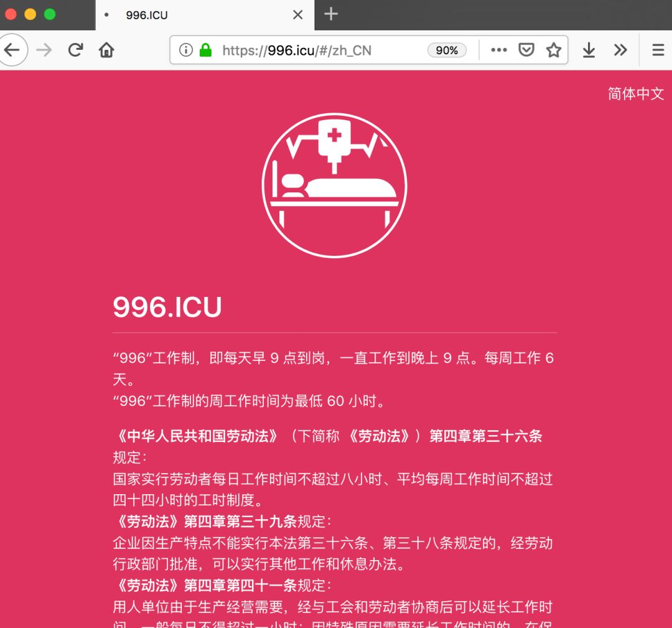The height and width of the screenshot is (628, 672).
Task: Bookmark this page with the star icon
Action: coord(554,50)
